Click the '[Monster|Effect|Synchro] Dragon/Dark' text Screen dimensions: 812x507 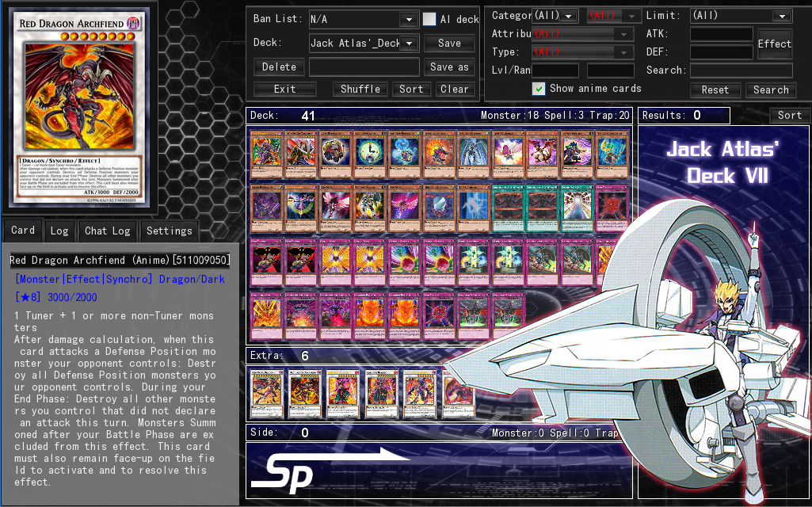point(120,279)
